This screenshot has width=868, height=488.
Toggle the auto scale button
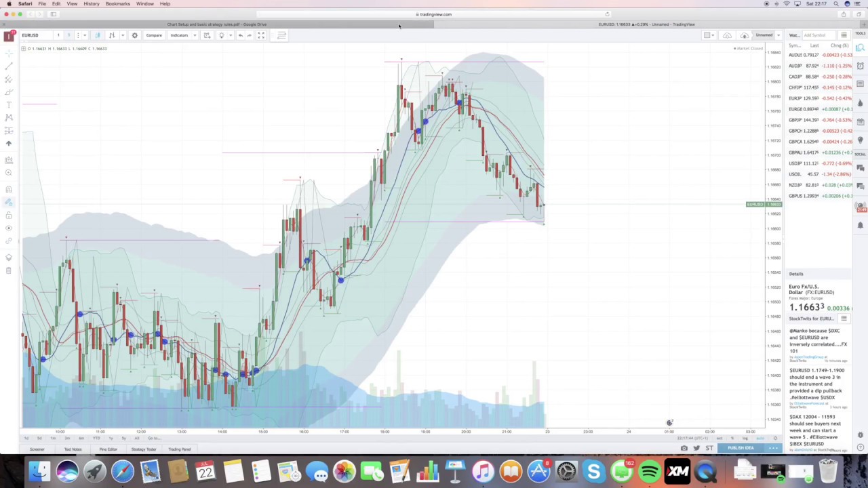(760, 439)
